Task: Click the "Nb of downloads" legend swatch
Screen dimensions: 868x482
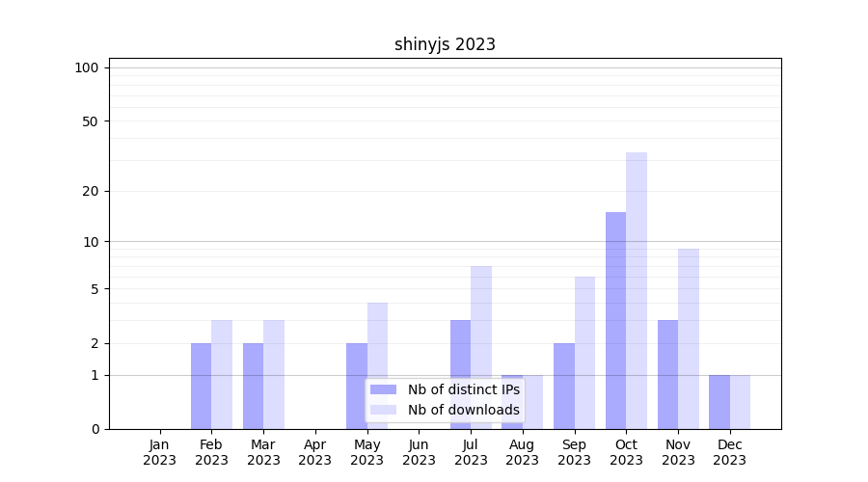Action: (x=383, y=410)
